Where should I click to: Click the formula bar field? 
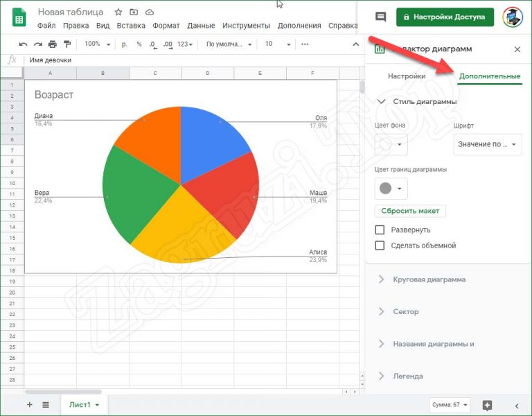click(192, 60)
